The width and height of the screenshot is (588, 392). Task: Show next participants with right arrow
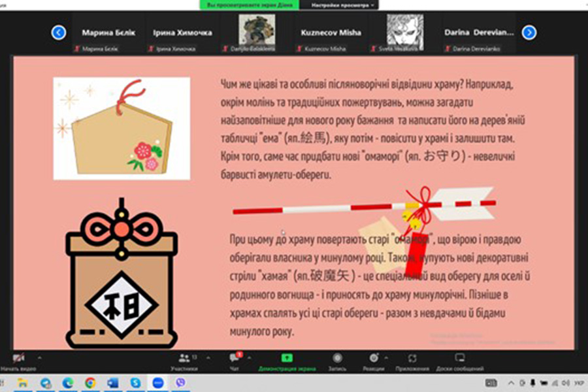[529, 32]
